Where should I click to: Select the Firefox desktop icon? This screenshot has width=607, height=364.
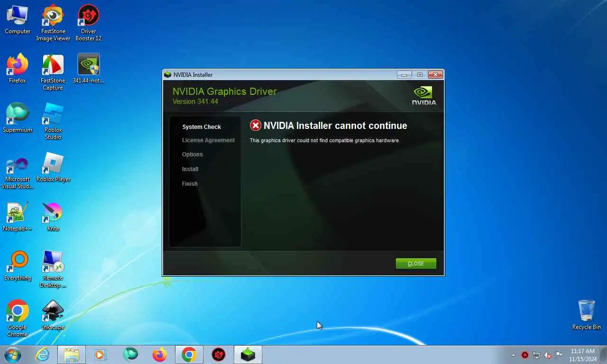18,69
